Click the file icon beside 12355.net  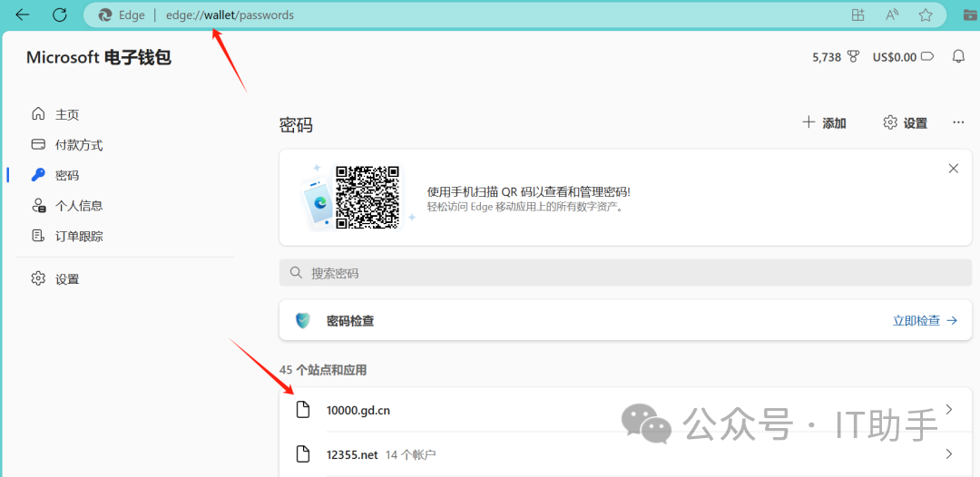[x=302, y=454]
